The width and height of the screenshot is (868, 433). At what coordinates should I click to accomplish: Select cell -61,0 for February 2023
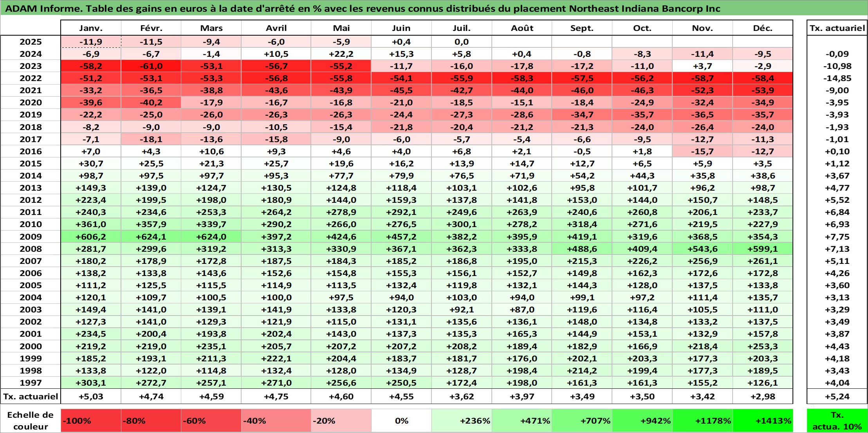click(151, 66)
